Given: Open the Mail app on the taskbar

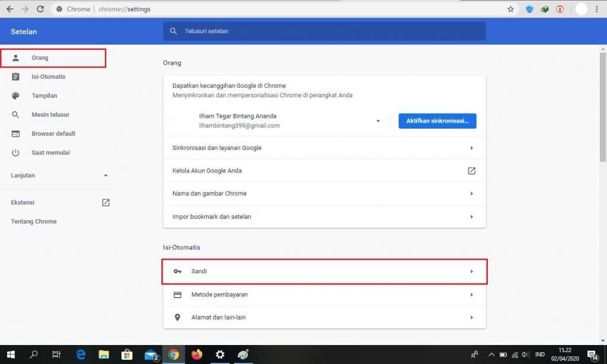Looking at the screenshot, I should click(151, 355).
